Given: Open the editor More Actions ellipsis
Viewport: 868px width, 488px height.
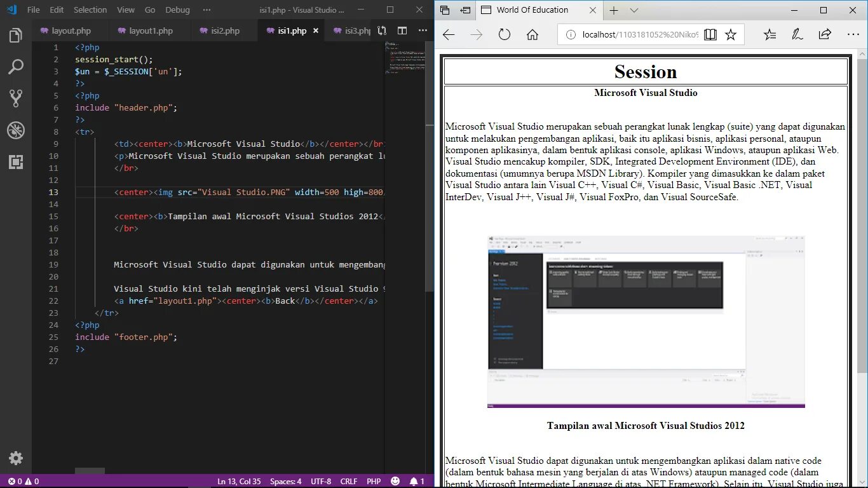Looking at the screenshot, I should click(423, 30).
